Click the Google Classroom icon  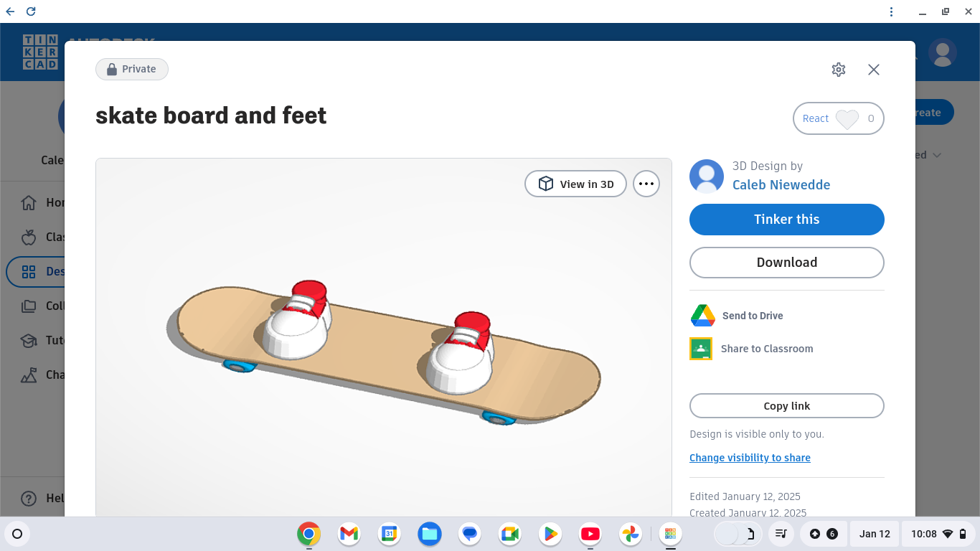(x=701, y=349)
